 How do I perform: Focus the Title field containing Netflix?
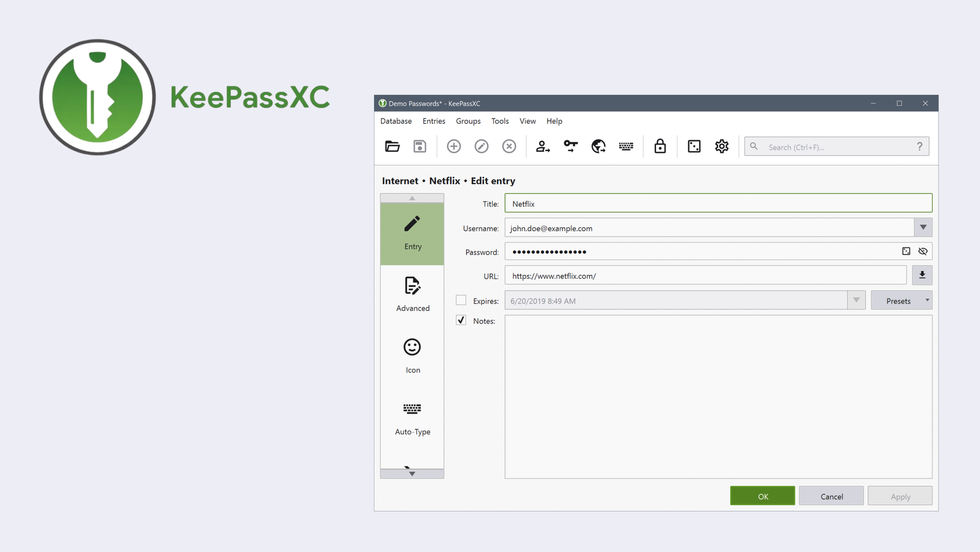(x=718, y=203)
